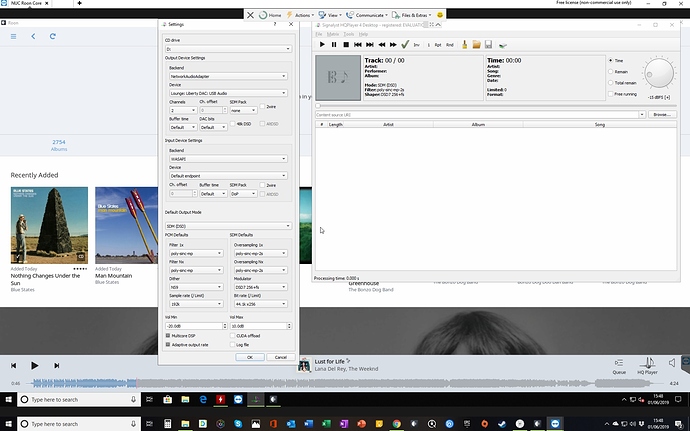Toggle the Rpt repeat button in HQPlayer
690x431 pixels.
[438, 45]
